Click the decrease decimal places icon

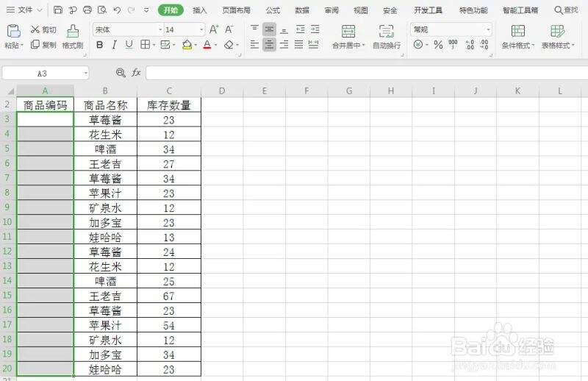[x=484, y=45]
